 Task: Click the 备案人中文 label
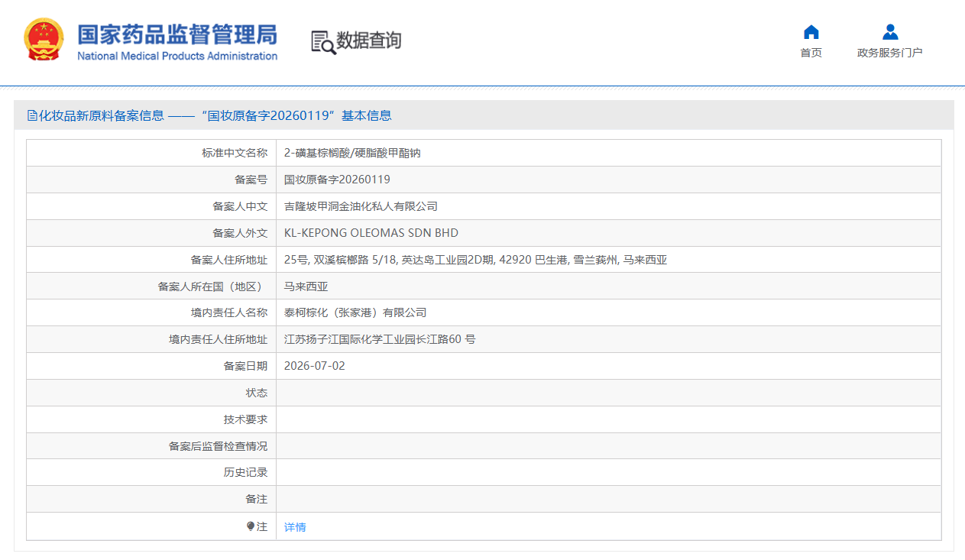[x=240, y=206]
